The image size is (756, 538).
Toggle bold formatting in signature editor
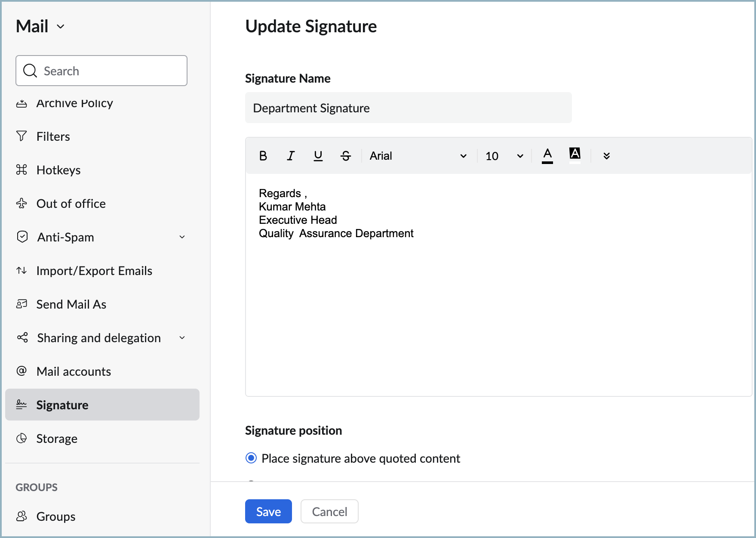click(x=263, y=156)
